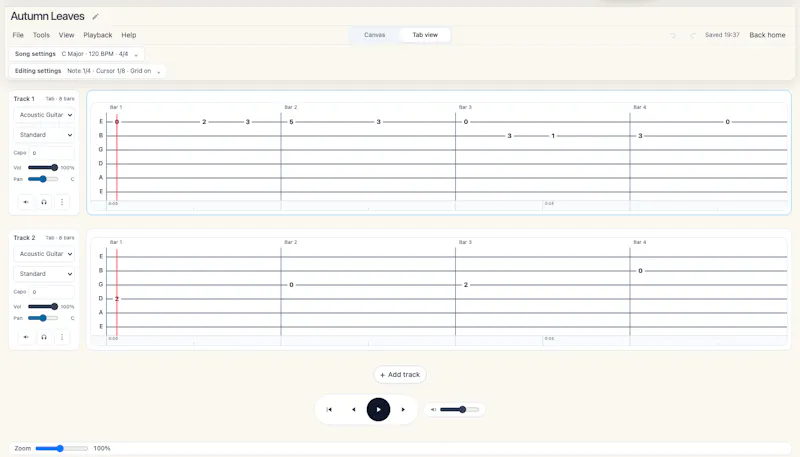
Task: Open Track 2 instrument dropdown Acoustic Guitar
Action: coord(44,253)
